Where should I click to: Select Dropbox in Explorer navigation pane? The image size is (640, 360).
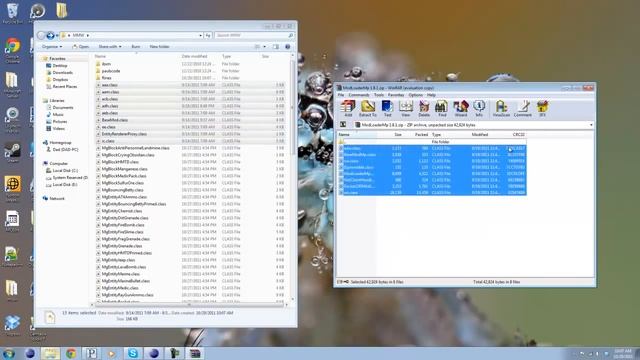60,80
